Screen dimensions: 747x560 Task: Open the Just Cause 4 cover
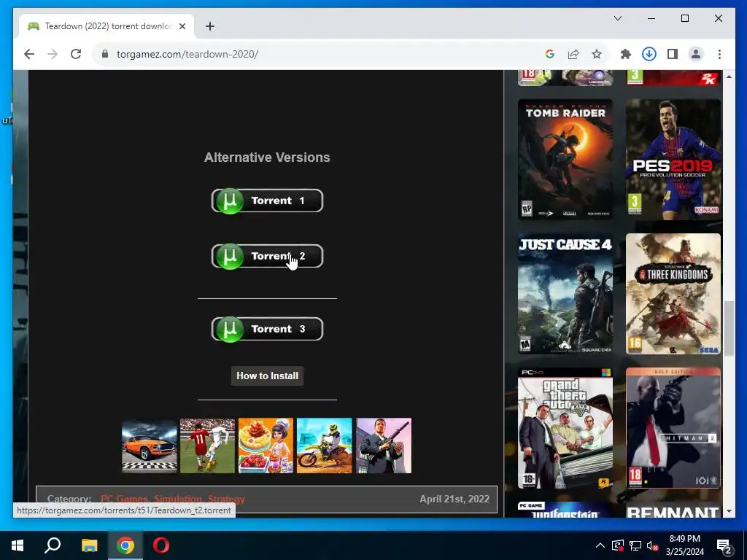point(565,294)
